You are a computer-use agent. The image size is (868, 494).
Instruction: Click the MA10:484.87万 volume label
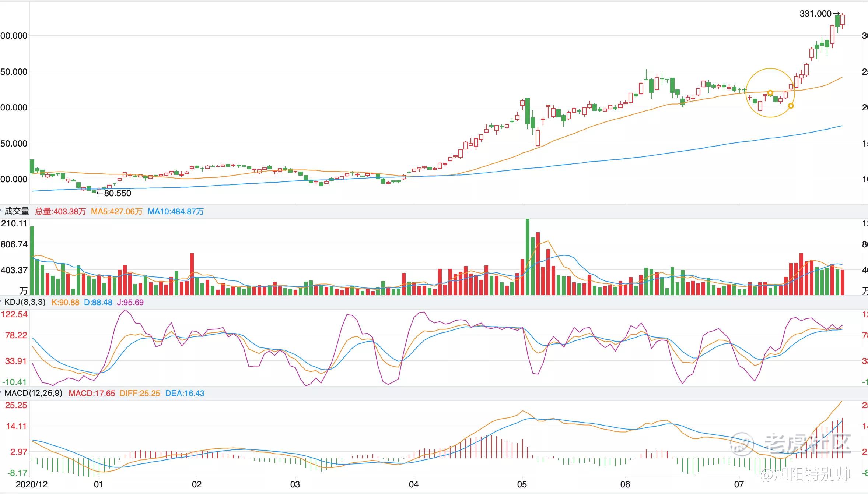click(x=175, y=211)
